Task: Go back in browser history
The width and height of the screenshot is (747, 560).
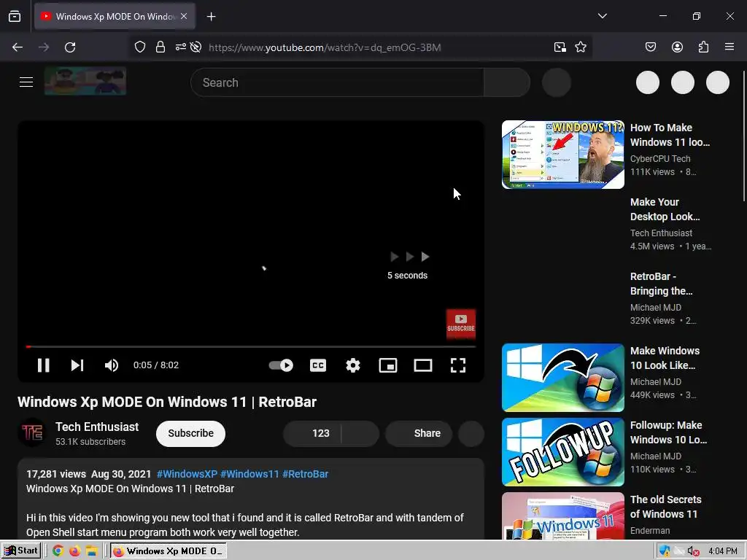Action: tap(18, 47)
